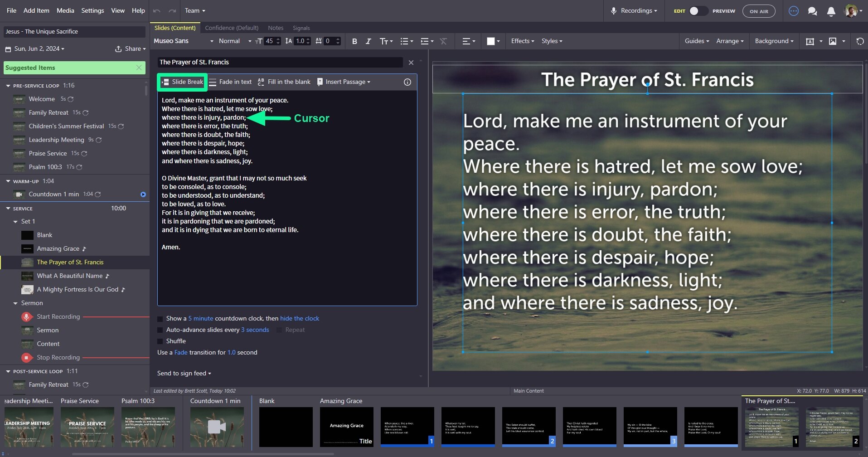Click the Undo arrow icon
868x457 pixels.
157,10
